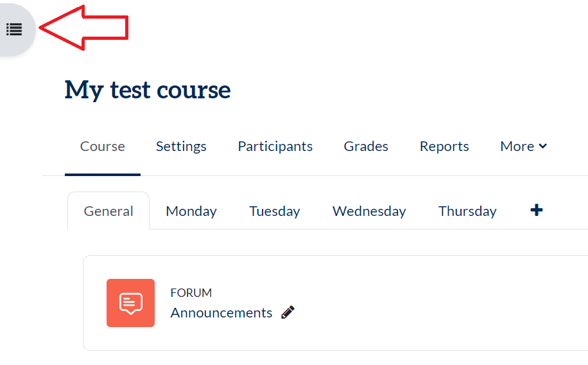Viewport: 588px width, 365px height.
Task: Click the Announcements activity card
Action: click(x=417, y=303)
